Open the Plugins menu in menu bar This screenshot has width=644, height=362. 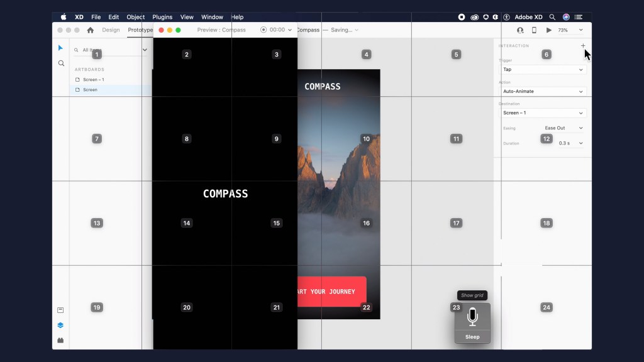click(x=162, y=17)
